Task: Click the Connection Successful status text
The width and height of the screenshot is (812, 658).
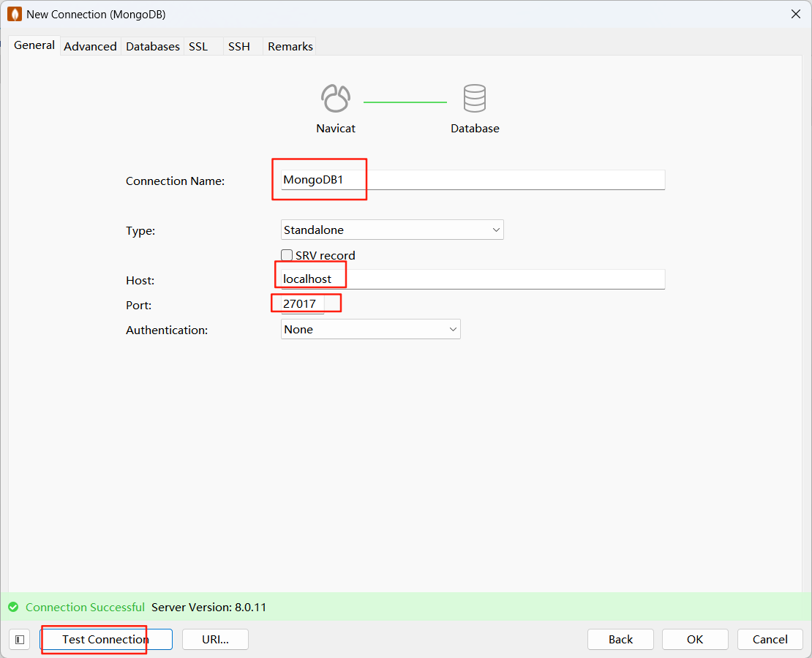Action: click(x=85, y=608)
